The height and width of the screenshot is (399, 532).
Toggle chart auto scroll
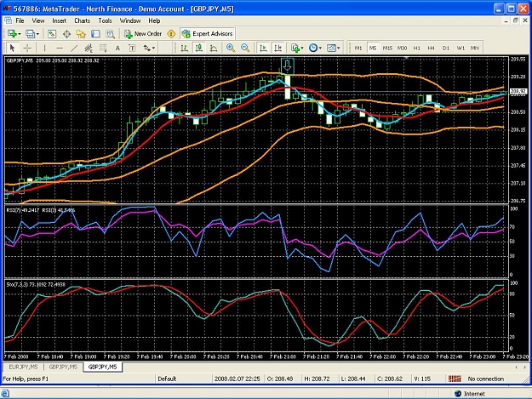pos(263,48)
